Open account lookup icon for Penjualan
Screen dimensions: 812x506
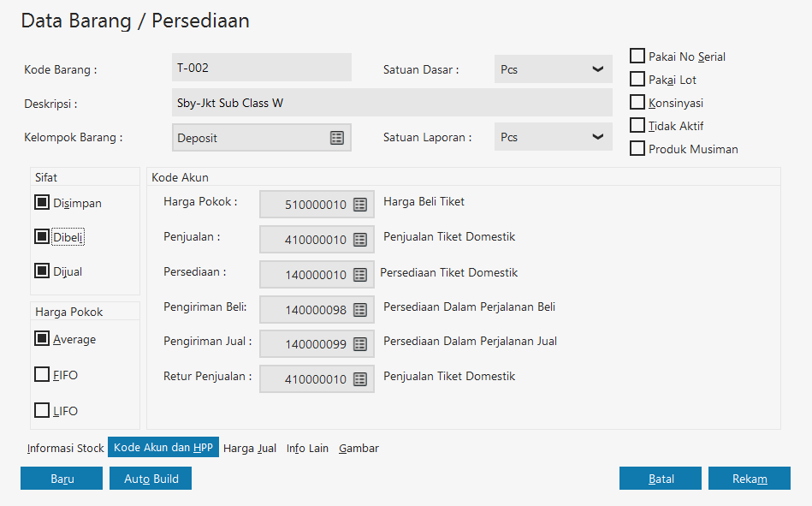click(x=360, y=240)
